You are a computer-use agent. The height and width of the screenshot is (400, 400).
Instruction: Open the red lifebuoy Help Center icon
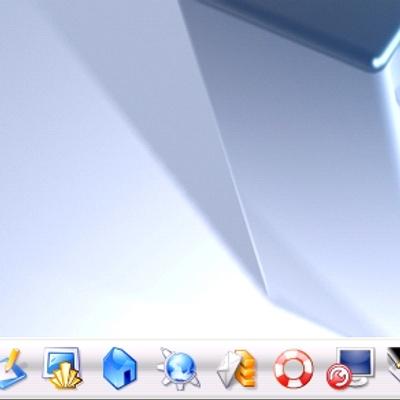coord(293,368)
